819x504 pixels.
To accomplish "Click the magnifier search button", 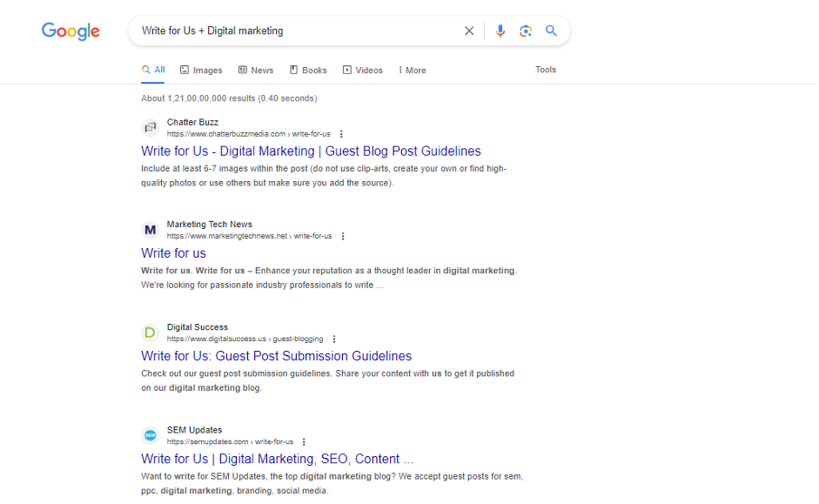I will (551, 30).
